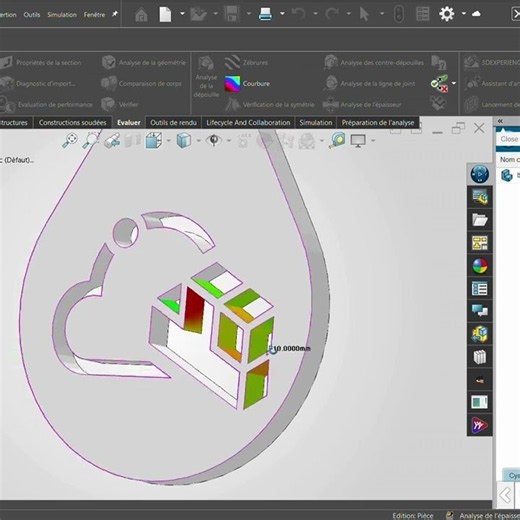This screenshot has height=520, width=520.
Task: Click Analyse de l'épaisseur in the ribbon
Action: (x=362, y=104)
